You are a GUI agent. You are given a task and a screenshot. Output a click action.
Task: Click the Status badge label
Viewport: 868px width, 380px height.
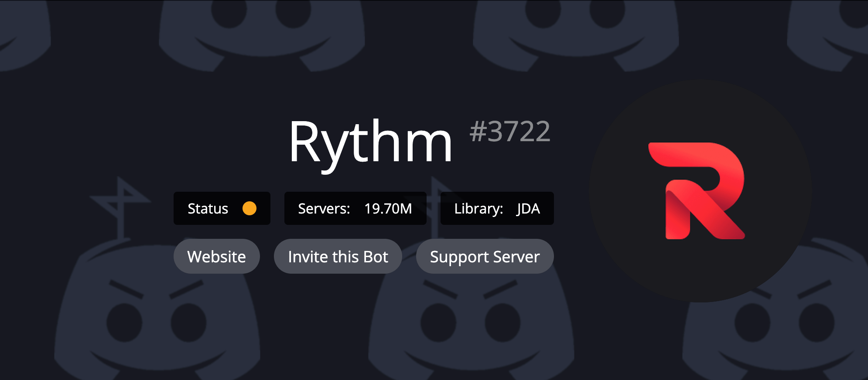208,209
